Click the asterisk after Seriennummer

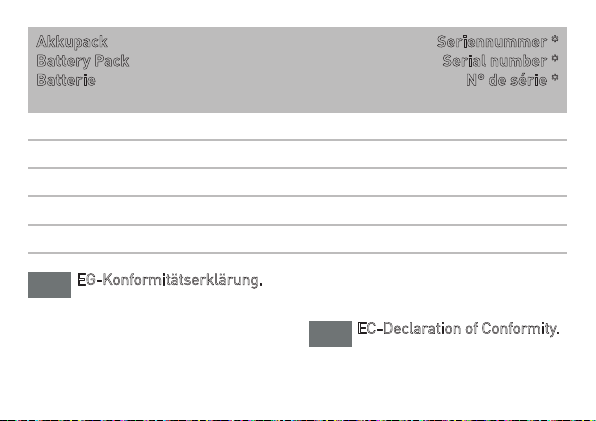(x=555, y=39)
